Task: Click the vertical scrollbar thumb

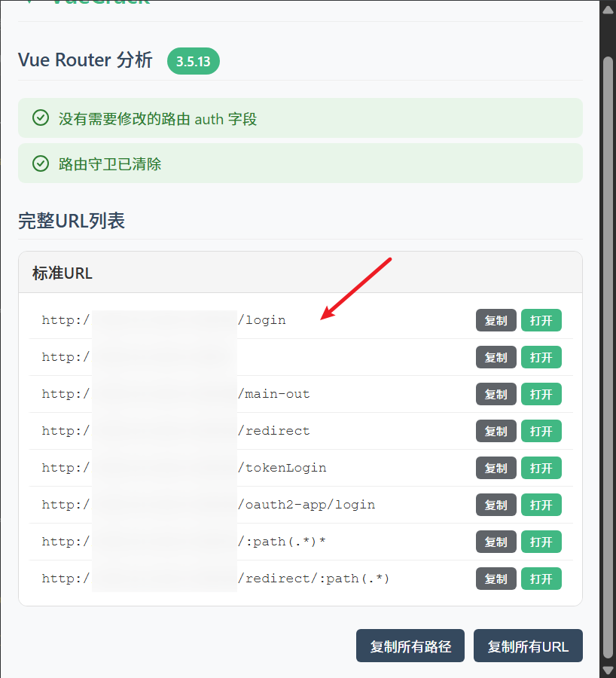Action: point(608,357)
